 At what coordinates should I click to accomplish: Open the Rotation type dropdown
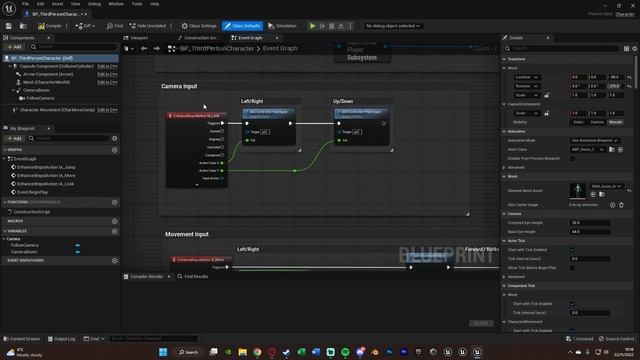527,86
